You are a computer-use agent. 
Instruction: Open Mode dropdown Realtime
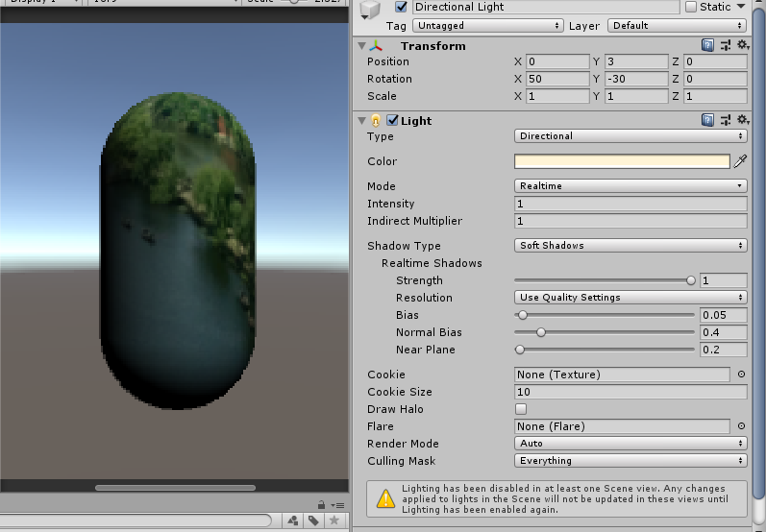point(630,186)
